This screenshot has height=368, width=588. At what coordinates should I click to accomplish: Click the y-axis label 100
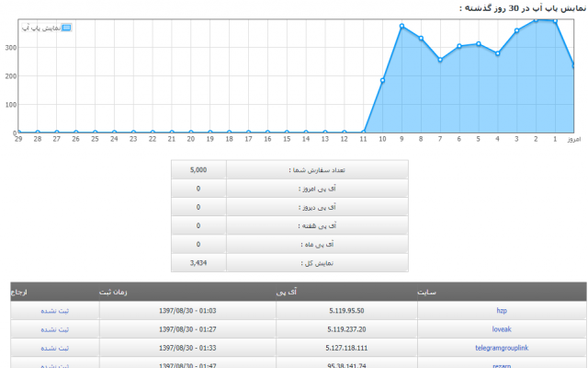pos(11,105)
